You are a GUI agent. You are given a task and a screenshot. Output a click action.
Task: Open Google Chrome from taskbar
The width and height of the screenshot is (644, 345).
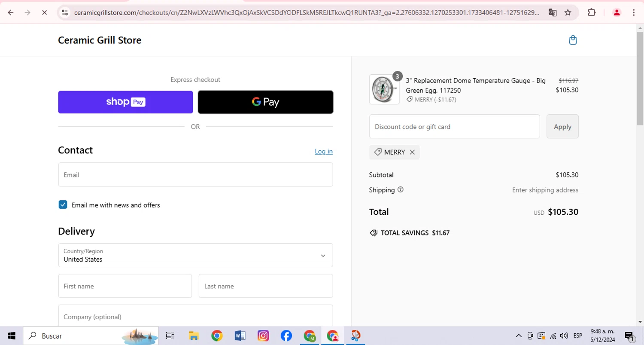point(217,336)
